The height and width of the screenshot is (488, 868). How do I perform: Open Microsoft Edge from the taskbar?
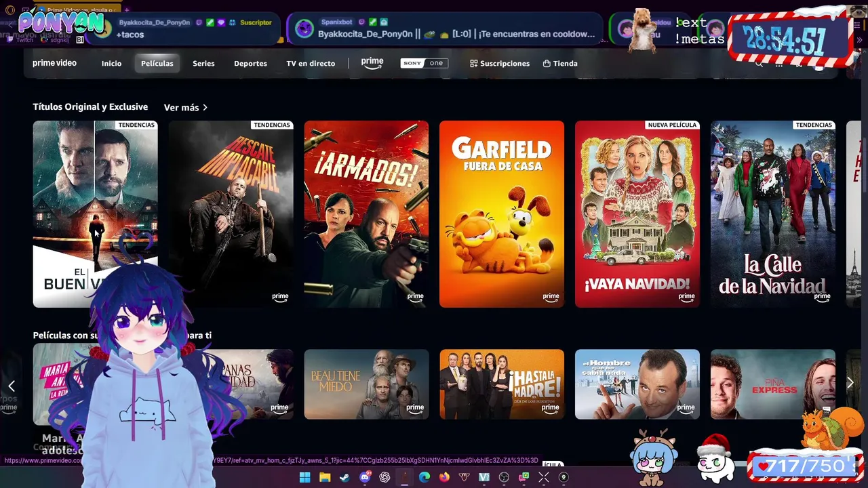[425, 477]
